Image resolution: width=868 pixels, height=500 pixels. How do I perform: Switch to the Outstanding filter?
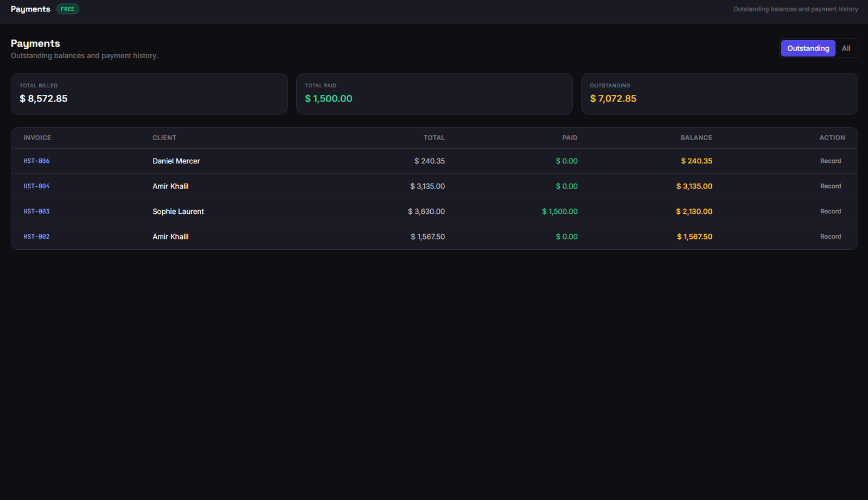808,48
